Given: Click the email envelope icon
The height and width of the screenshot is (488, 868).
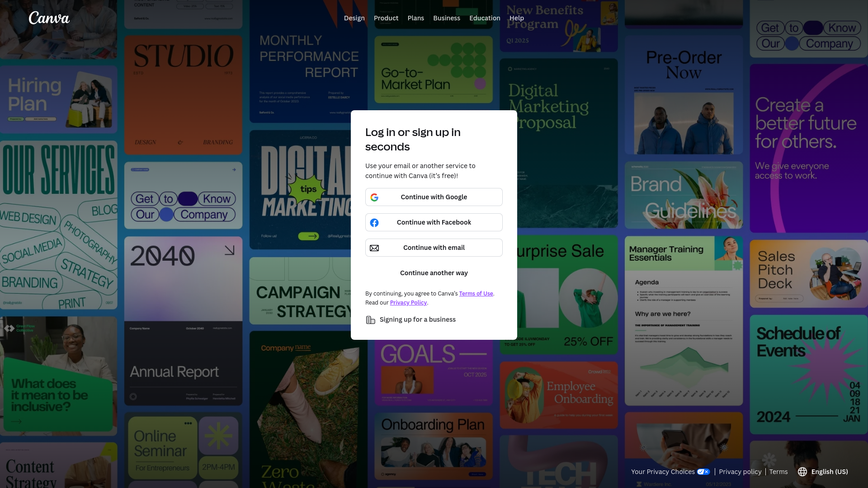Looking at the screenshot, I should click(x=374, y=248).
